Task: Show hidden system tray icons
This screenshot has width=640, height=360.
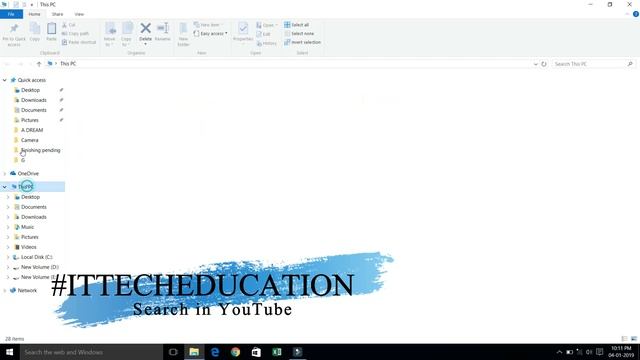Action: (559, 352)
